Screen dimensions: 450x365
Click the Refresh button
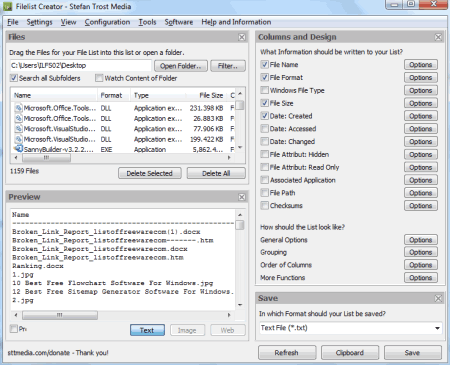click(287, 353)
